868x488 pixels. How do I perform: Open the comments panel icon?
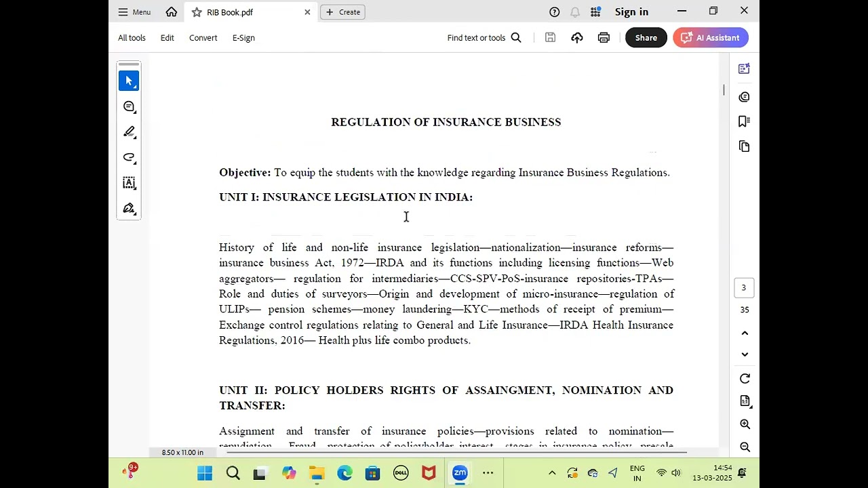tap(745, 97)
